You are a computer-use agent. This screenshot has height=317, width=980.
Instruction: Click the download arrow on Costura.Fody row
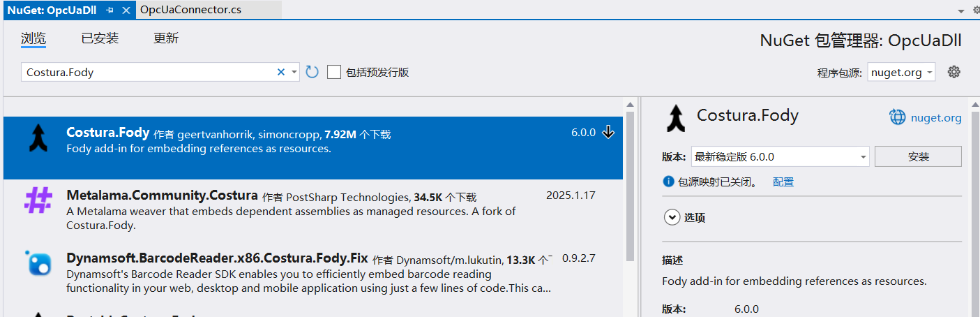[x=608, y=132]
